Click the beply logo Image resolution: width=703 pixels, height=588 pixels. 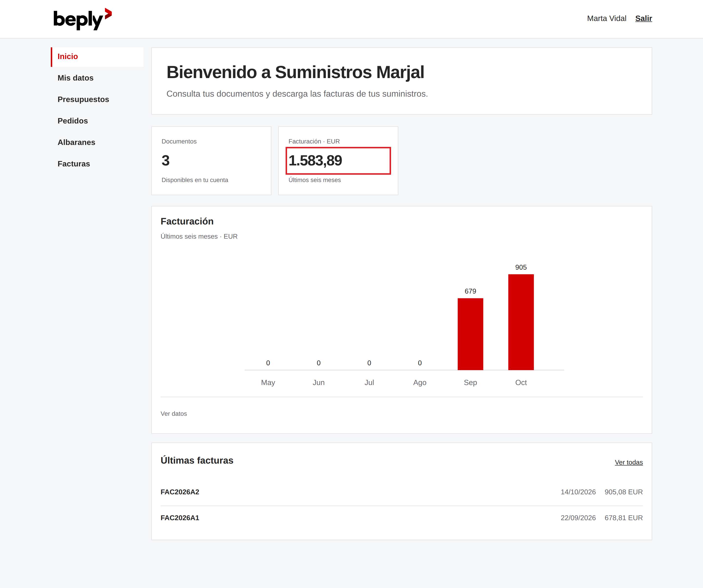[x=82, y=19]
